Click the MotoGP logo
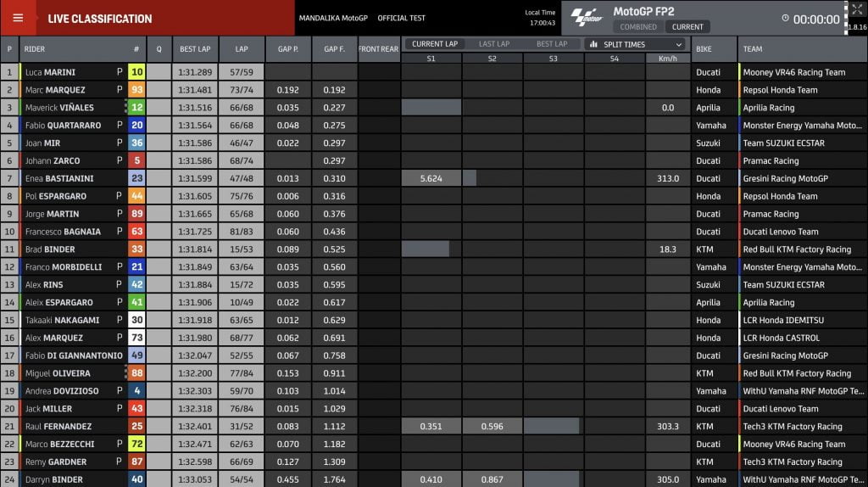The height and width of the screenshot is (487, 868). coord(586,17)
